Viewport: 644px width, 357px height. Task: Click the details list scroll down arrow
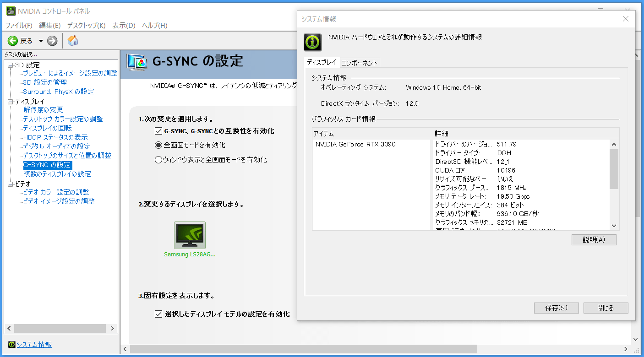[x=614, y=226]
